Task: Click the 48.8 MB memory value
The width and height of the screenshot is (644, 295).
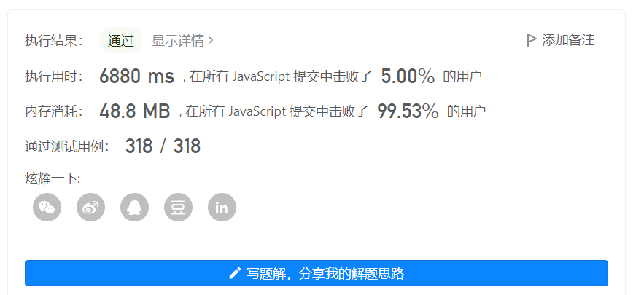Action: pyautogui.click(x=135, y=111)
